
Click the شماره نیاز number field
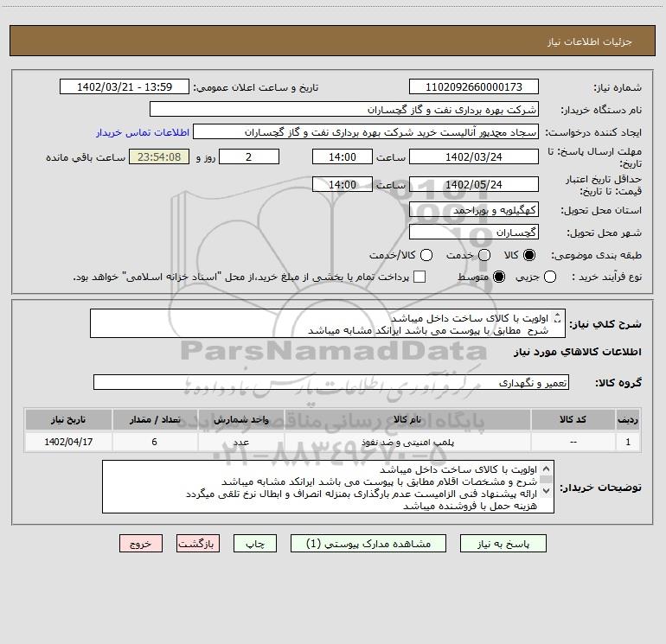click(474, 87)
